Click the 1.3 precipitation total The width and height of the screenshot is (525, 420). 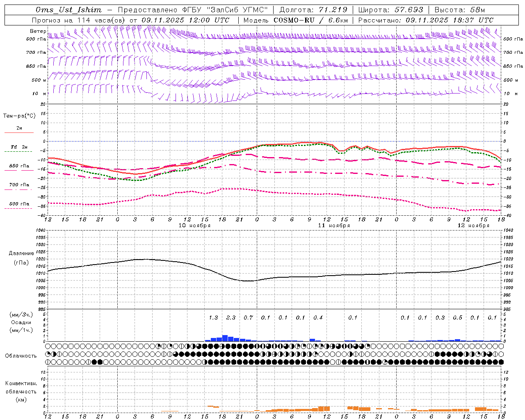point(213,317)
